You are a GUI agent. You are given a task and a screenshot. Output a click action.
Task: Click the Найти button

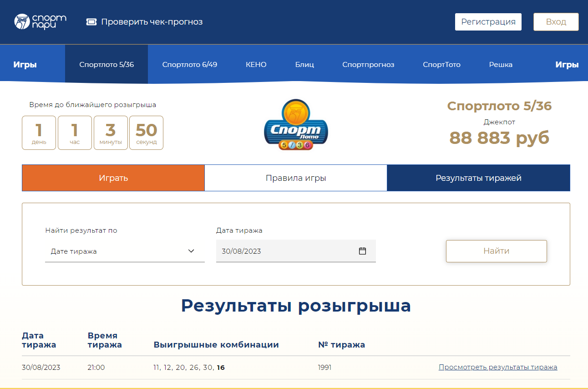497,251
